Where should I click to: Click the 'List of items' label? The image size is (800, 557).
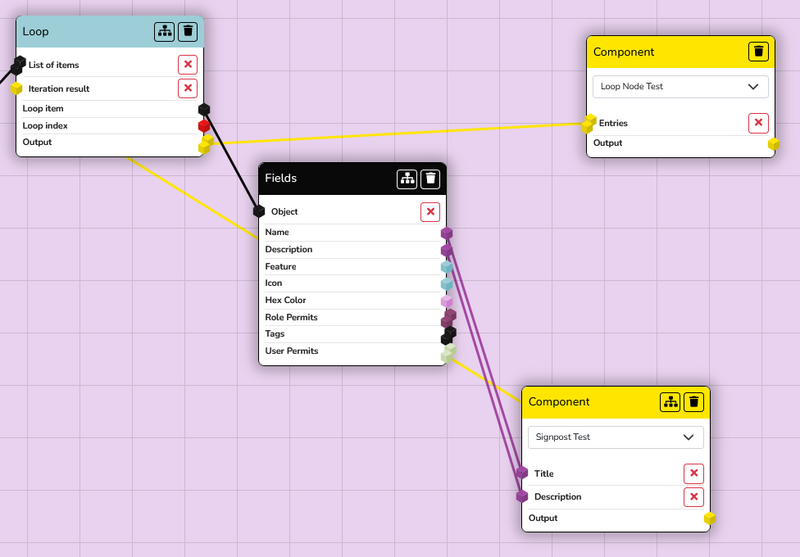(x=54, y=65)
